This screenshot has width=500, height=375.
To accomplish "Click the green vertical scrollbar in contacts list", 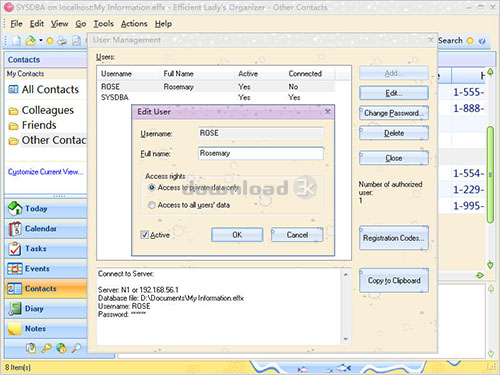I will click(490, 174).
